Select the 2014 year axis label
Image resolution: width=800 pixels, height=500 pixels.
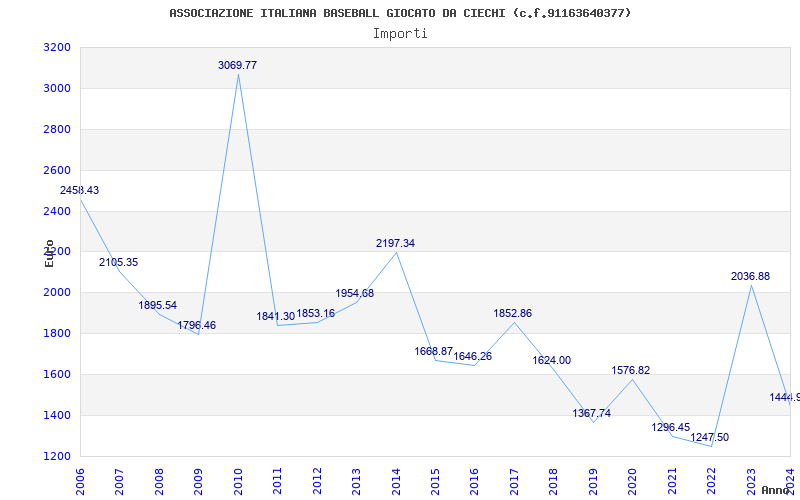[395, 482]
